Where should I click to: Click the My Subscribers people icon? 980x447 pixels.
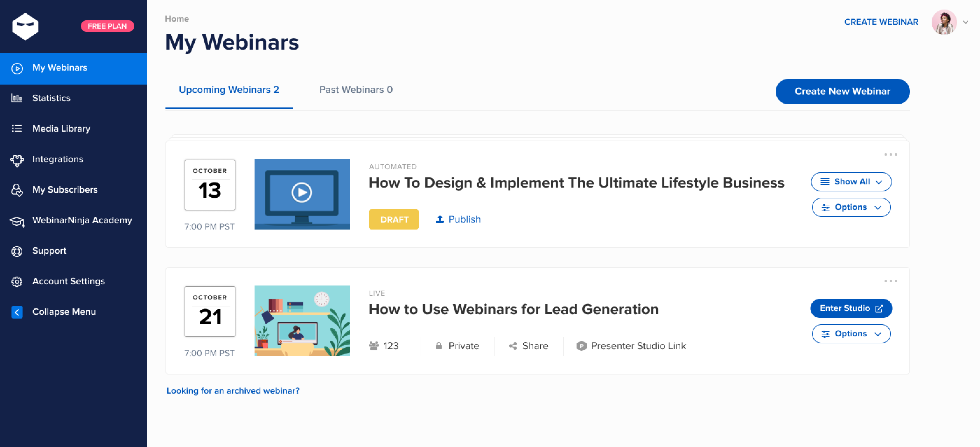17,190
